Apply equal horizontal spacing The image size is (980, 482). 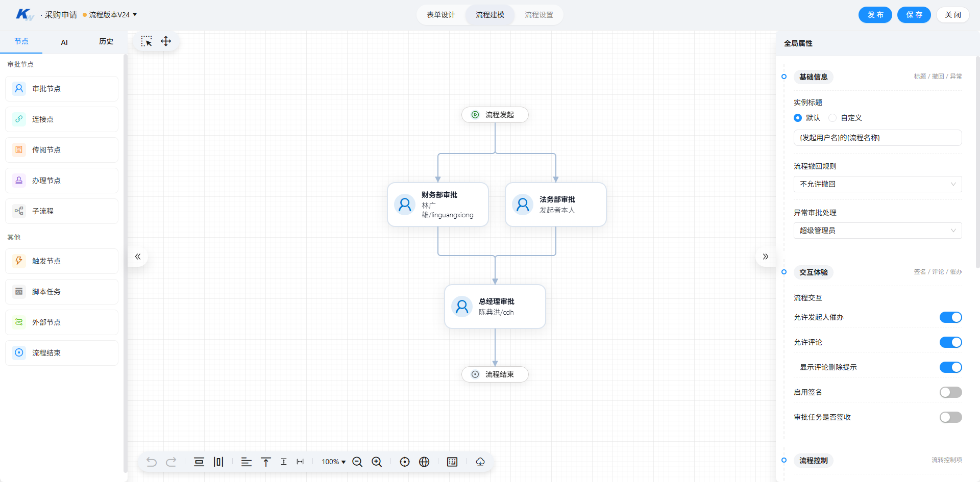click(300, 462)
